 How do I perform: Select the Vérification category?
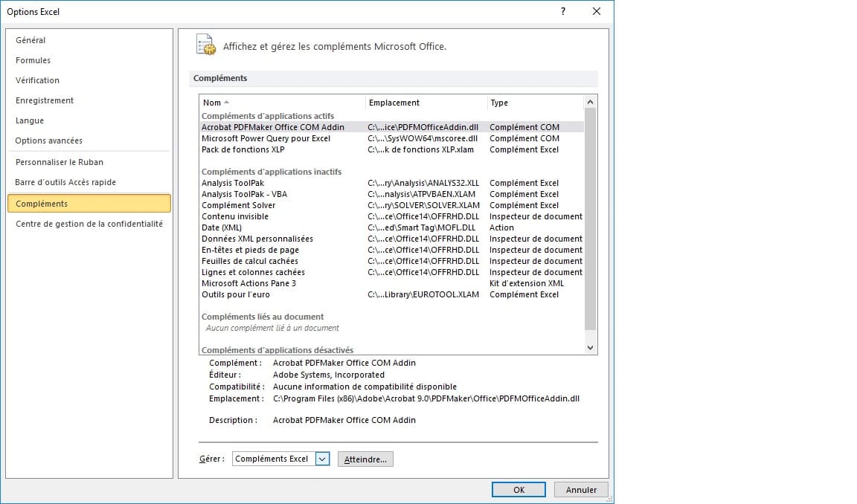(x=37, y=80)
